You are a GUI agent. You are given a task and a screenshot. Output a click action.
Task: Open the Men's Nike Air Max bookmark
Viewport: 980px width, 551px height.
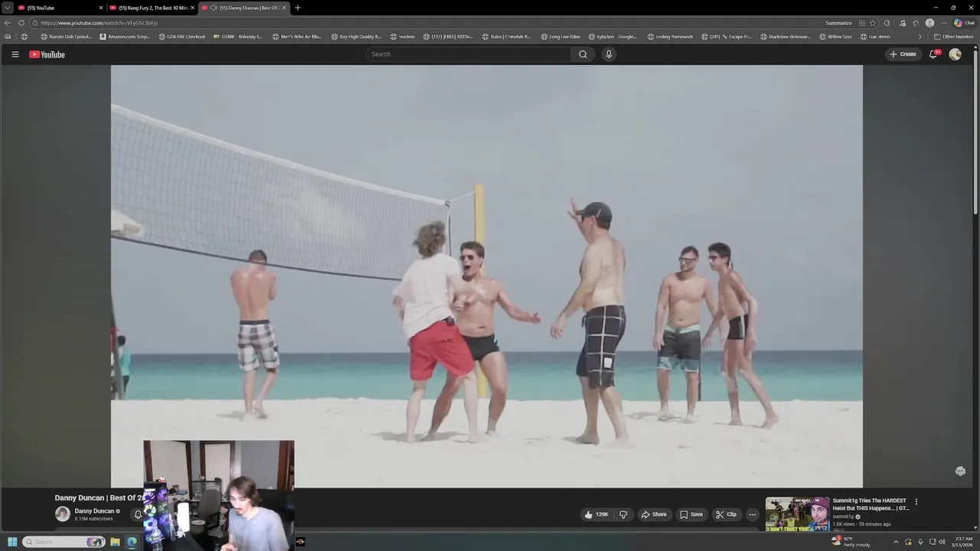[297, 37]
